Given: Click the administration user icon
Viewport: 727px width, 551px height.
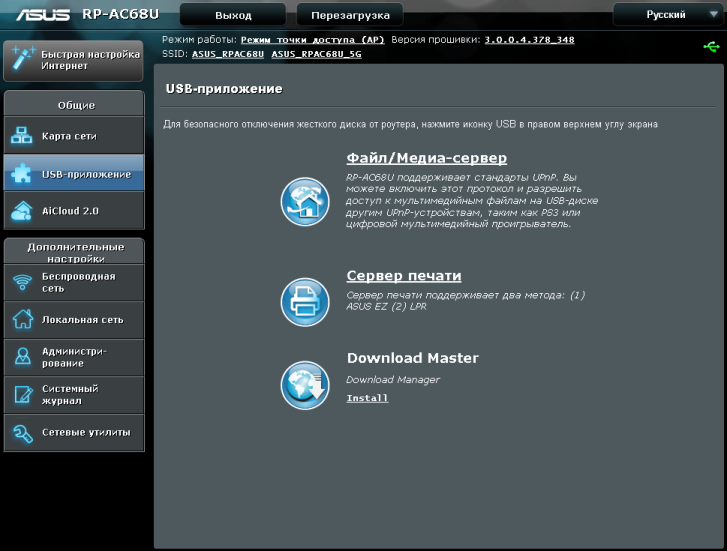Looking at the screenshot, I should click(23, 356).
